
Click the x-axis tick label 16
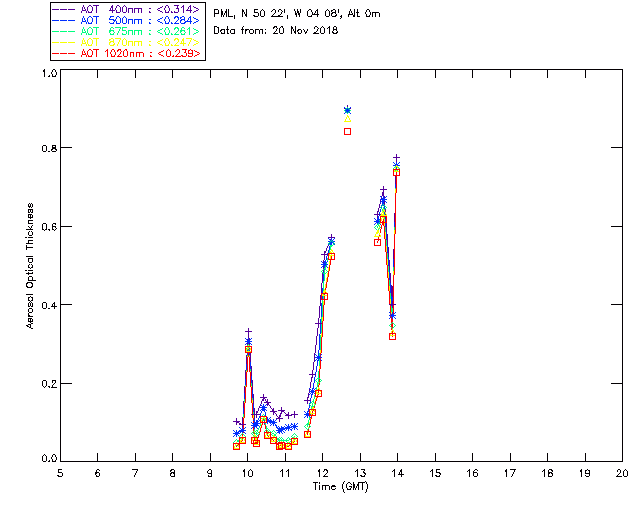click(472, 473)
